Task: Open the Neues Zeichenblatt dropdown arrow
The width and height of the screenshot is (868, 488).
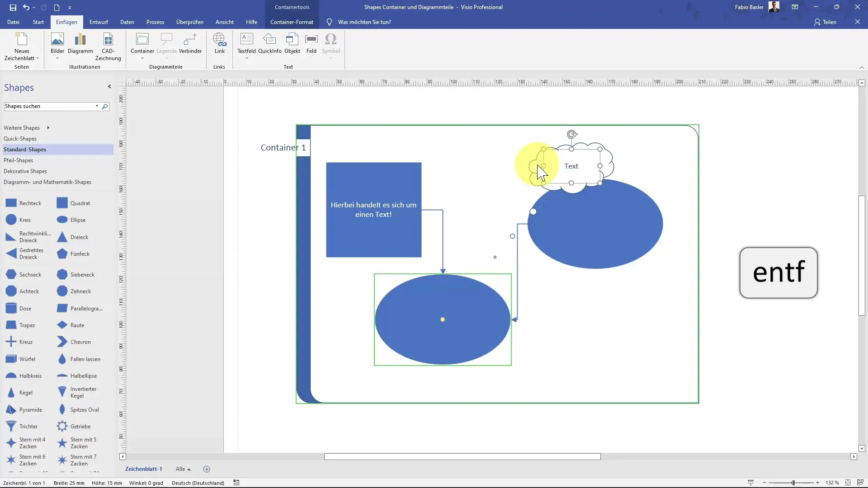Action: pyautogui.click(x=38, y=58)
